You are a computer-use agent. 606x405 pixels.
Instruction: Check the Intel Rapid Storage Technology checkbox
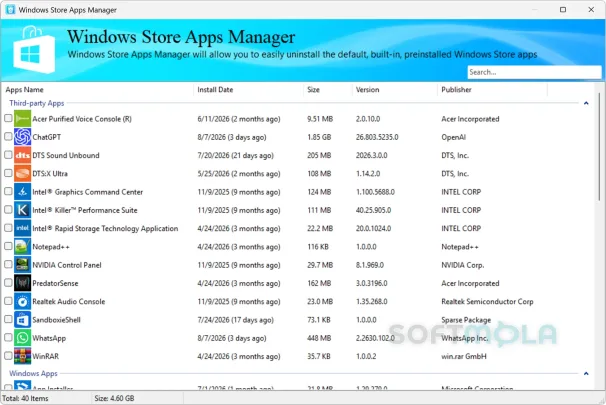[8, 228]
